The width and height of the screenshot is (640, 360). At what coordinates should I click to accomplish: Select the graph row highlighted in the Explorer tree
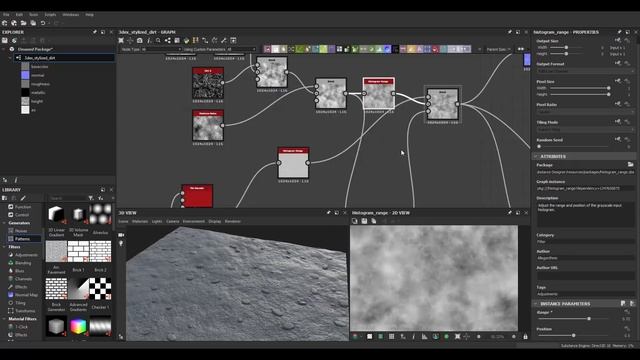click(63, 58)
